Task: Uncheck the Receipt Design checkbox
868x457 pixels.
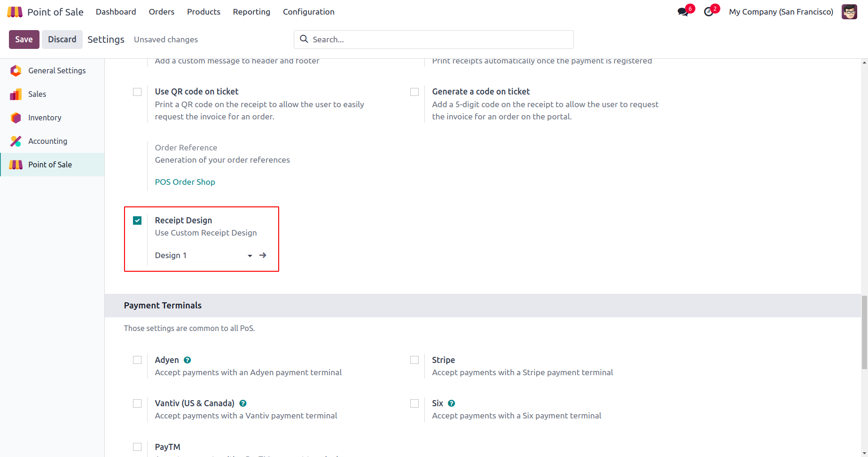Action: (x=137, y=221)
